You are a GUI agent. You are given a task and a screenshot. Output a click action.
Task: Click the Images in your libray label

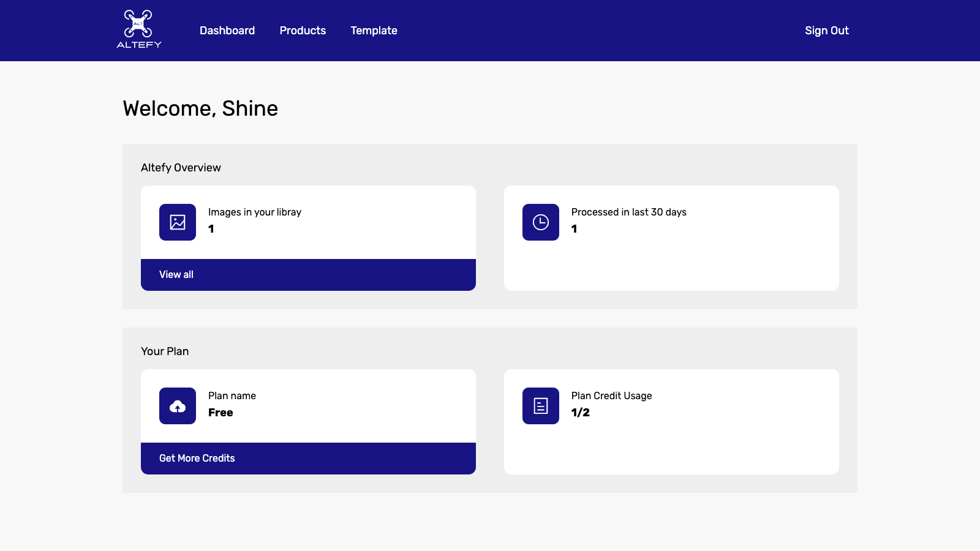(x=255, y=212)
